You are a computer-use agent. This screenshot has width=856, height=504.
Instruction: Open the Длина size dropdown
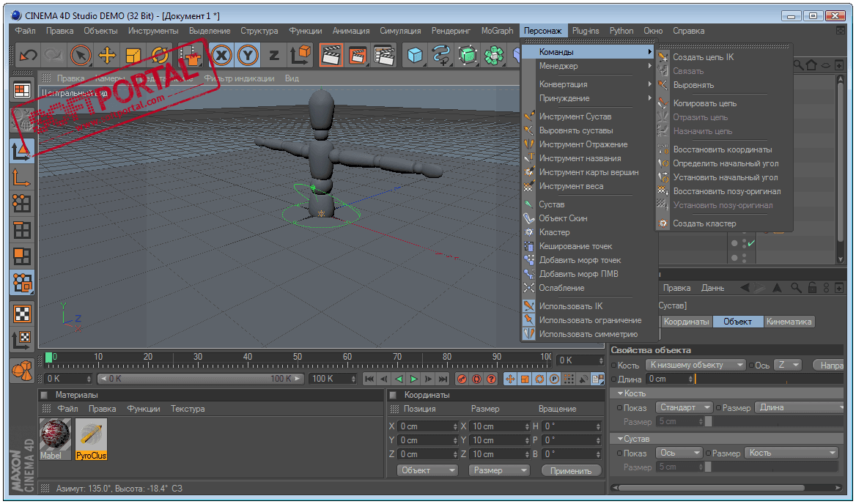point(800,407)
